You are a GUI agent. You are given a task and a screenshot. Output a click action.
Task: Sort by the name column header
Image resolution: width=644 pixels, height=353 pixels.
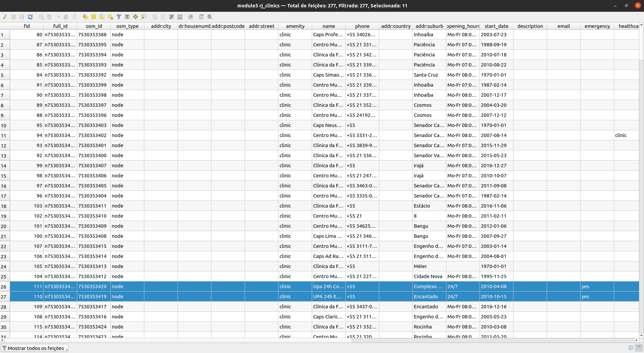(x=329, y=26)
